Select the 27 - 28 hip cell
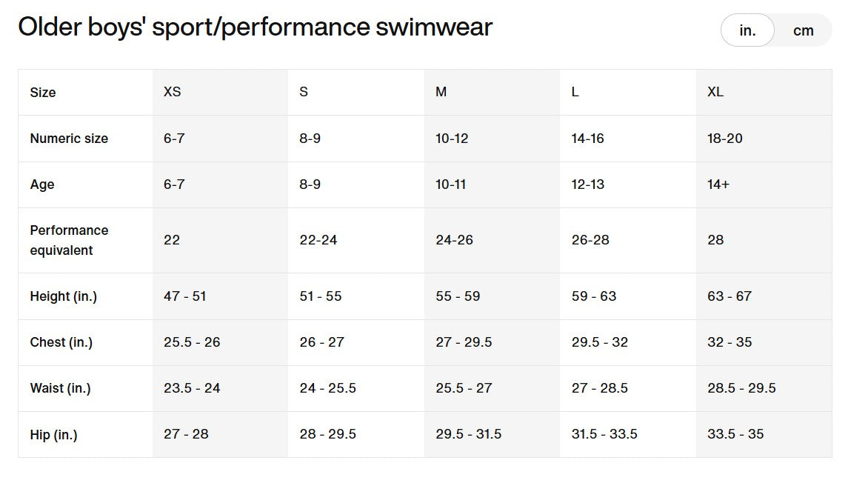This screenshot has width=868, height=486. coord(186,434)
